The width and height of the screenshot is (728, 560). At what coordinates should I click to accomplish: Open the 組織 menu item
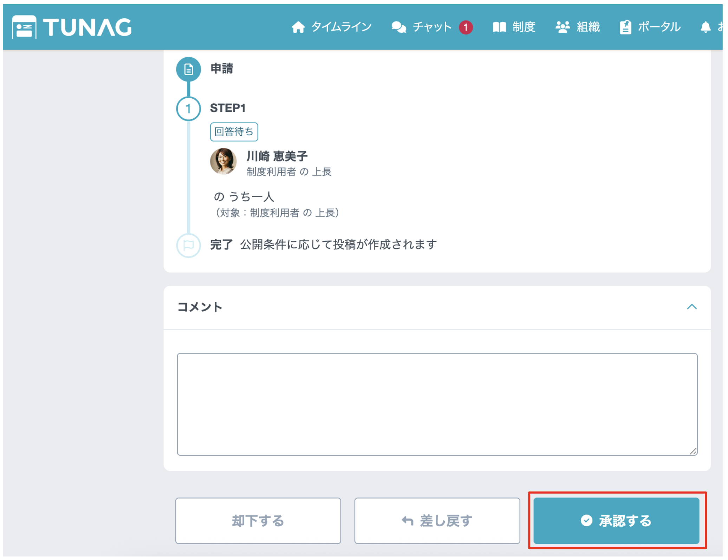pos(588,27)
